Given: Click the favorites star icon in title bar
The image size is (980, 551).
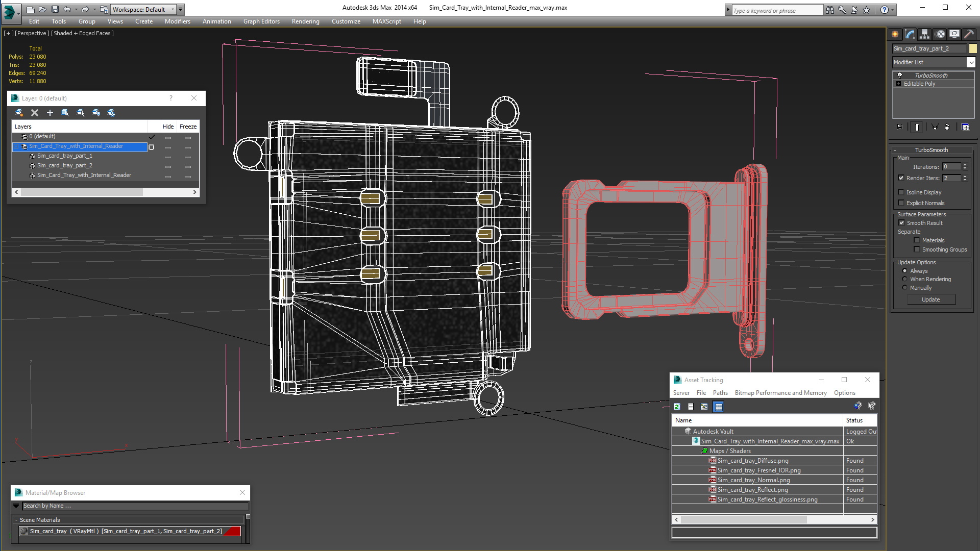Looking at the screenshot, I should tap(867, 10).
